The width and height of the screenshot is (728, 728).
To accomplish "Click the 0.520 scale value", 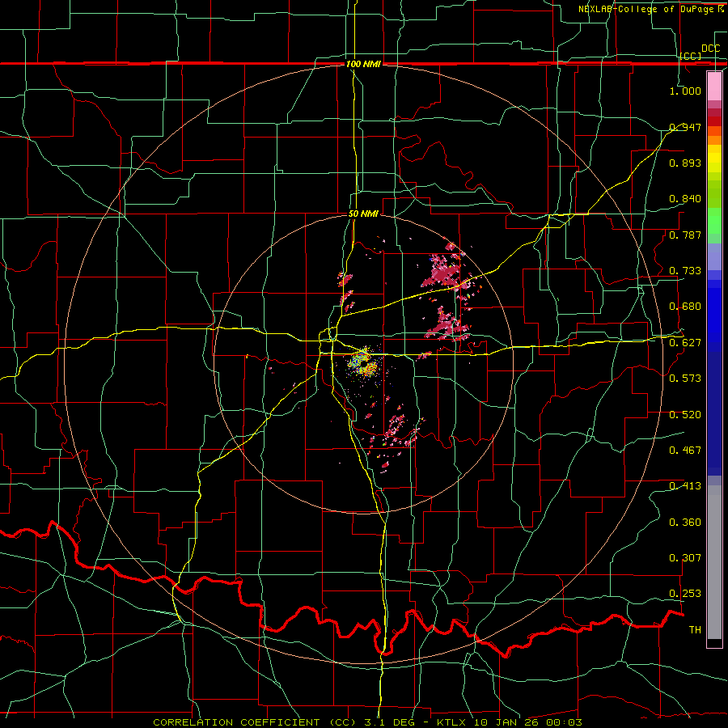I will (685, 415).
